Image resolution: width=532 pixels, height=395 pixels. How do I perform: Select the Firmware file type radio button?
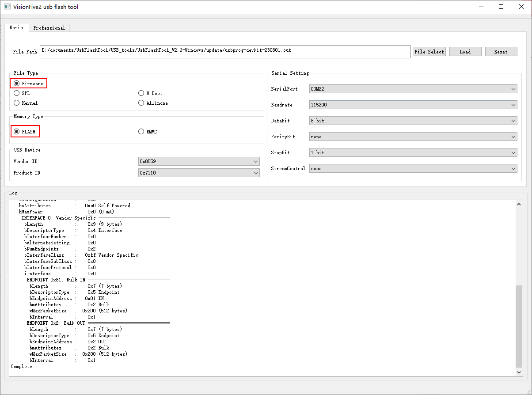click(28, 83)
